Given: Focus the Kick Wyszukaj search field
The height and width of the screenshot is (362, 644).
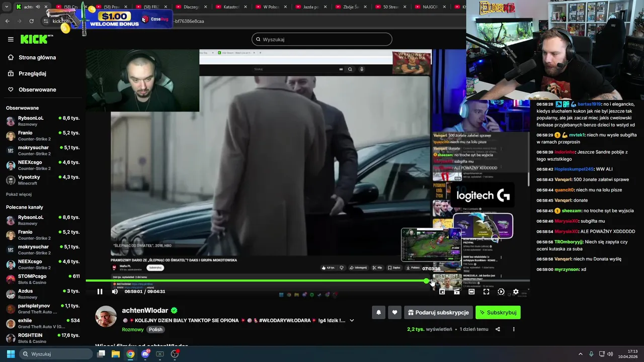Looking at the screenshot, I should click(322, 39).
